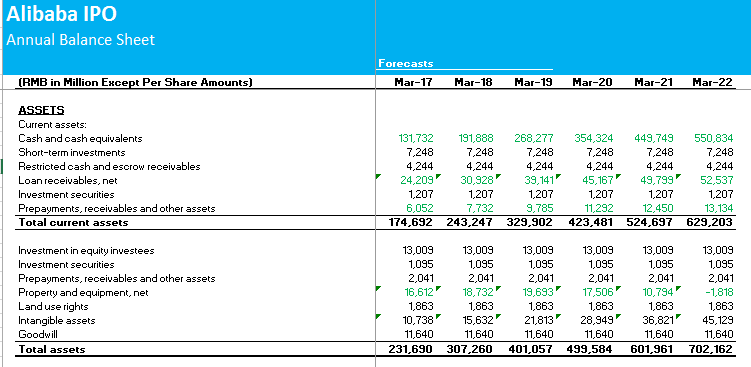
Task: Click cash value 131,732 for Mar-17
Action: click(x=416, y=138)
